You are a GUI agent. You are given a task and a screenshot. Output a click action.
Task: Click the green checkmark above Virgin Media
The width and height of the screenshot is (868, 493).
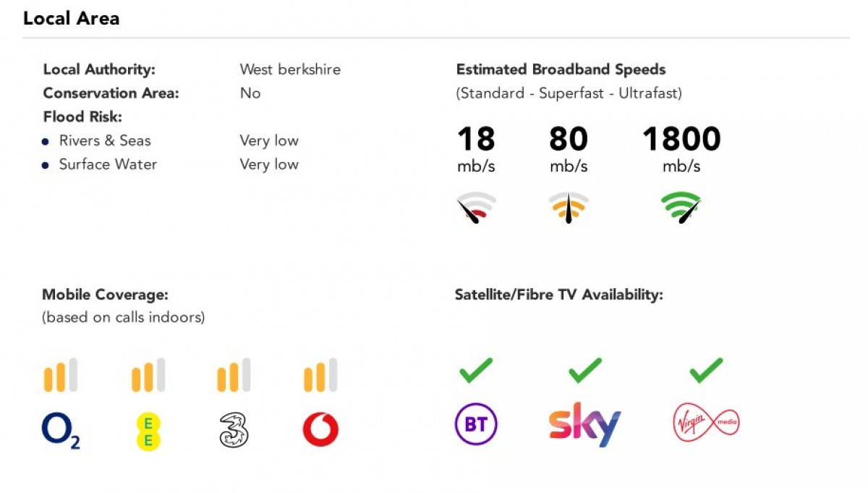pyautogui.click(x=706, y=370)
